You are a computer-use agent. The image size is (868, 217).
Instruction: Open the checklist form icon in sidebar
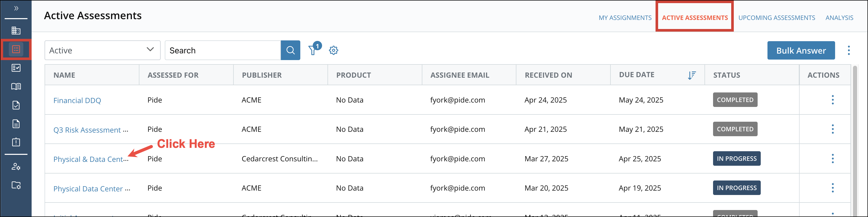16,68
